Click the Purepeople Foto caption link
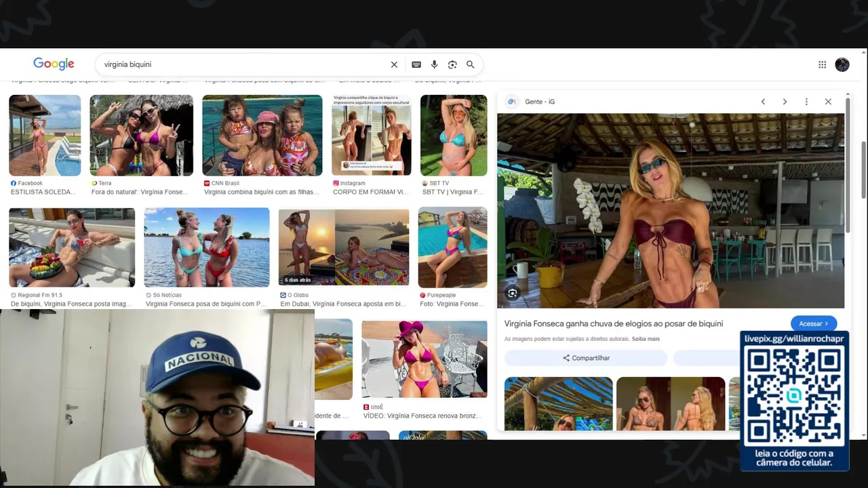The image size is (868, 488). tap(453, 304)
